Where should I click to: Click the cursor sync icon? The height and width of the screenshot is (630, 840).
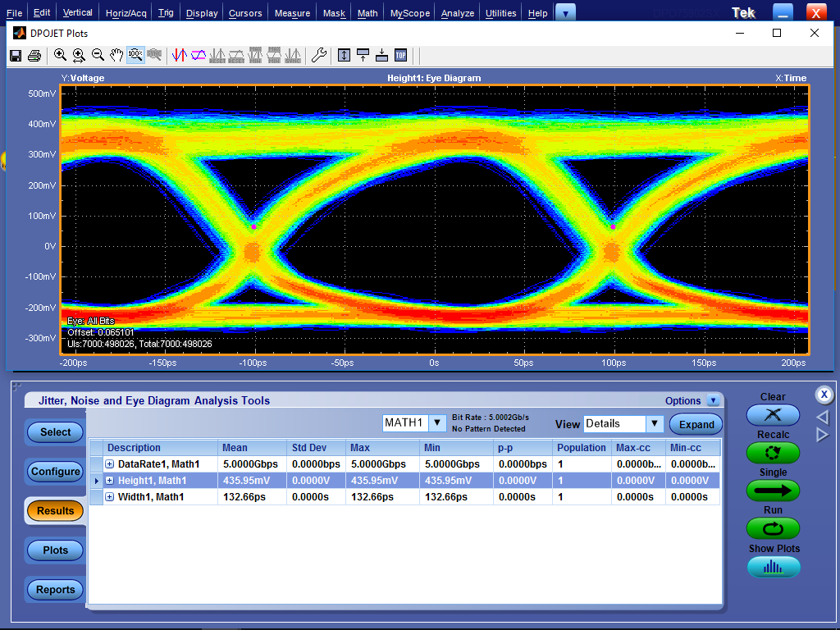pos(293,55)
